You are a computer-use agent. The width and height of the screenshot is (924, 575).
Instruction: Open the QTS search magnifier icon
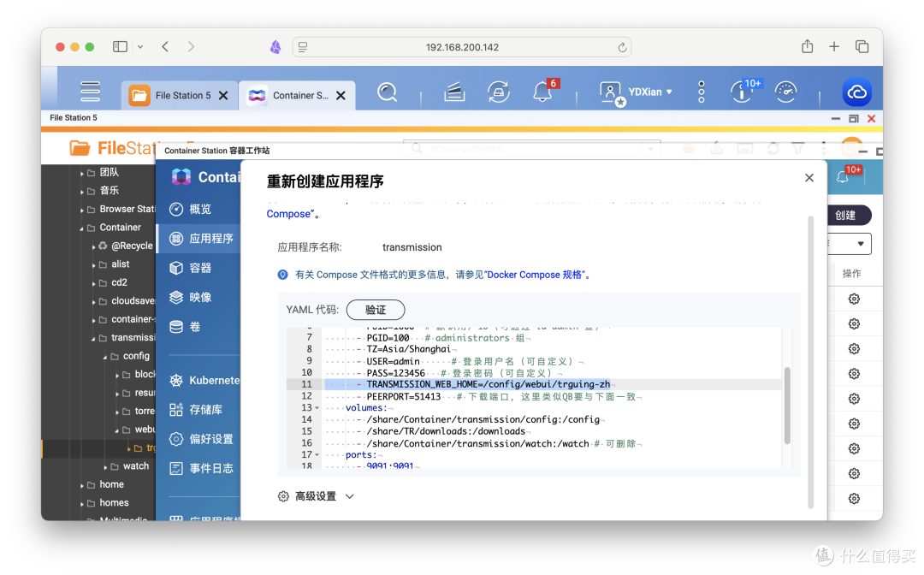(x=388, y=92)
